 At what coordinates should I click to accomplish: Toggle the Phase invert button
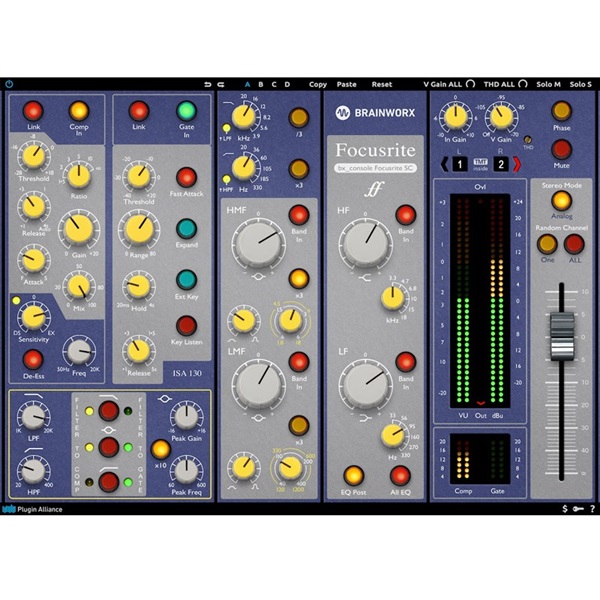click(x=560, y=112)
